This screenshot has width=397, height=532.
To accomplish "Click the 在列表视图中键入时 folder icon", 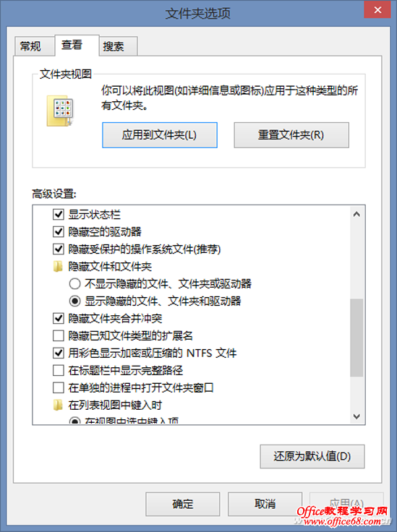I will (58, 405).
